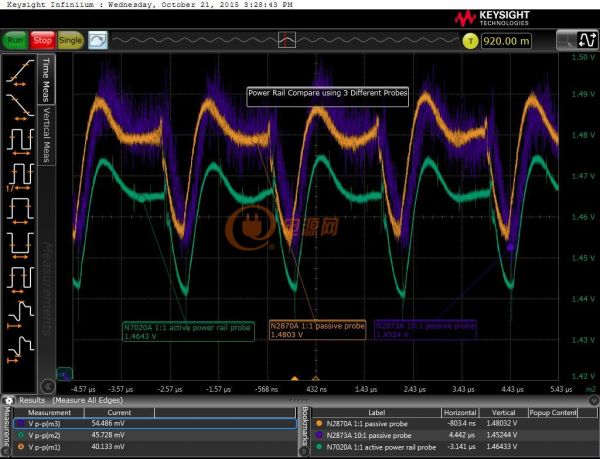
Task: Click the yellow trigger level T icon
Action: (x=470, y=41)
